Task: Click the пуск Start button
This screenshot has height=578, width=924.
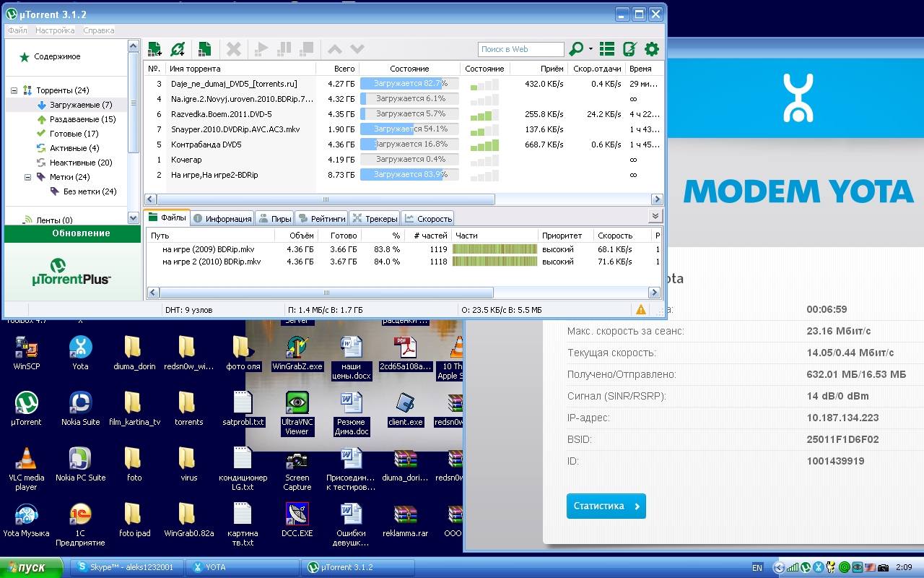Action: coord(32,567)
